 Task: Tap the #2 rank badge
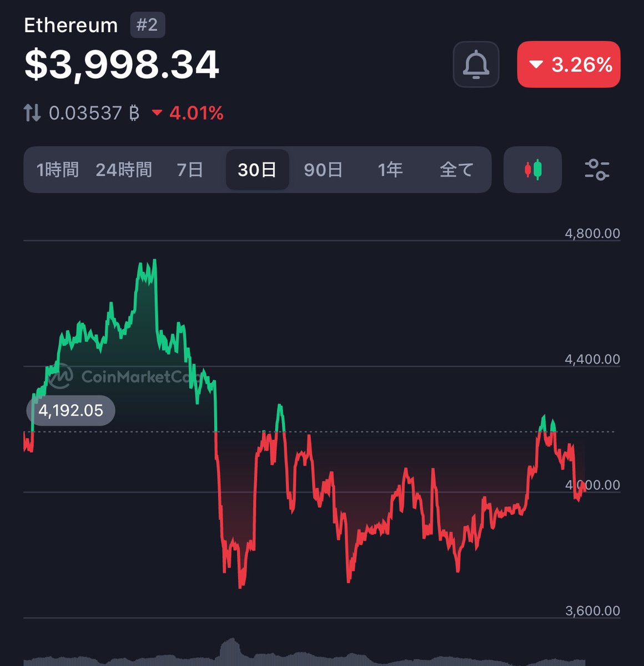point(147,24)
